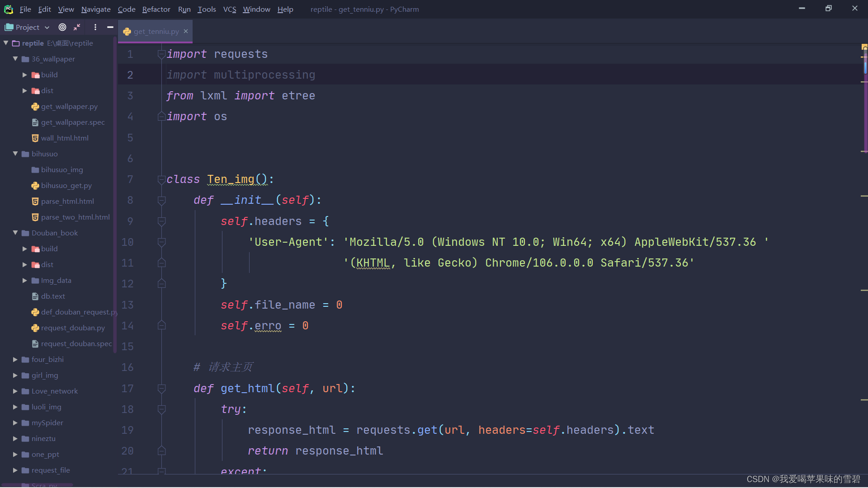The height and width of the screenshot is (488, 868).
Task: Expand the Img_data folder
Action: click(x=25, y=281)
